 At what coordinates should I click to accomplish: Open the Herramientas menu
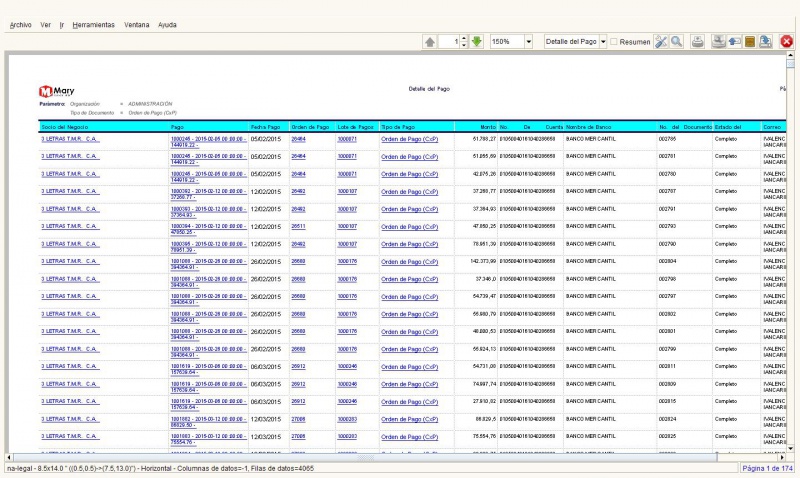[x=93, y=25]
